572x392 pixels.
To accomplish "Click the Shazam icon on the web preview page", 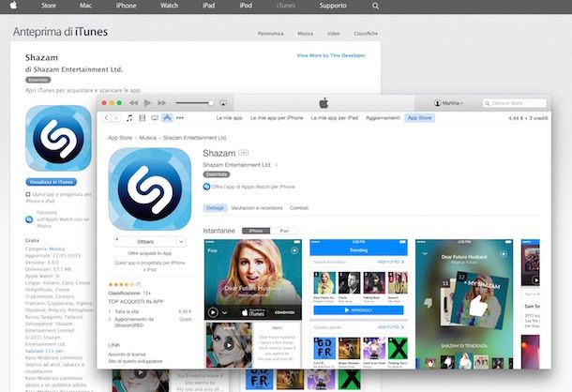I will click(x=58, y=139).
